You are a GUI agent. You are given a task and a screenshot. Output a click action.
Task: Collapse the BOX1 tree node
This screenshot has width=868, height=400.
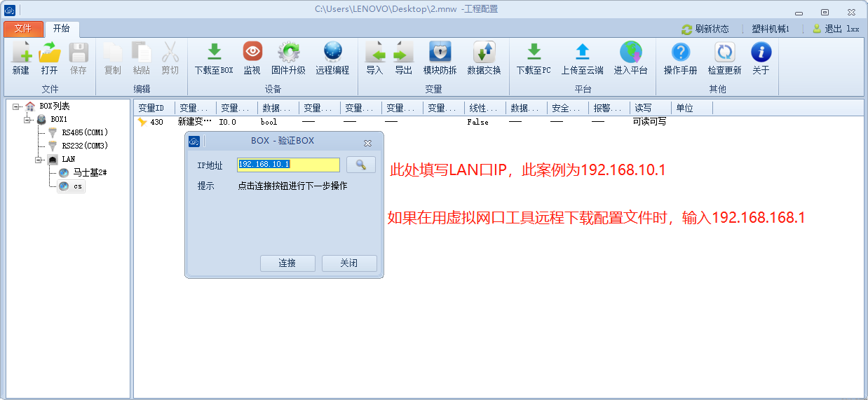pyautogui.click(x=28, y=120)
